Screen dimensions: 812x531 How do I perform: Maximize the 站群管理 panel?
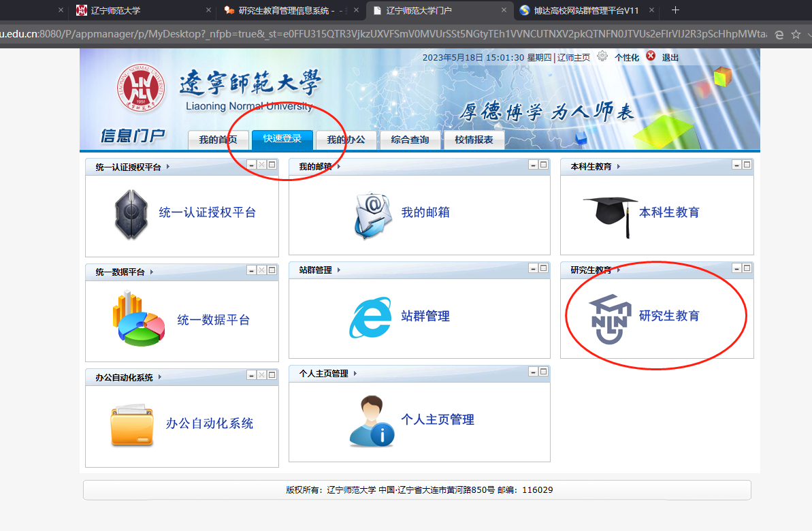pos(543,268)
